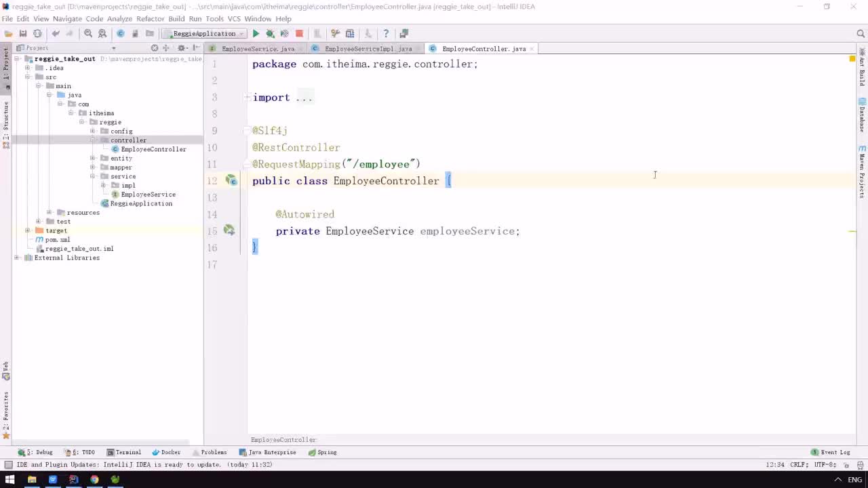Viewport: 868px width, 488px height.
Task: Open the TODO tool window
Action: tap(80, 452)
